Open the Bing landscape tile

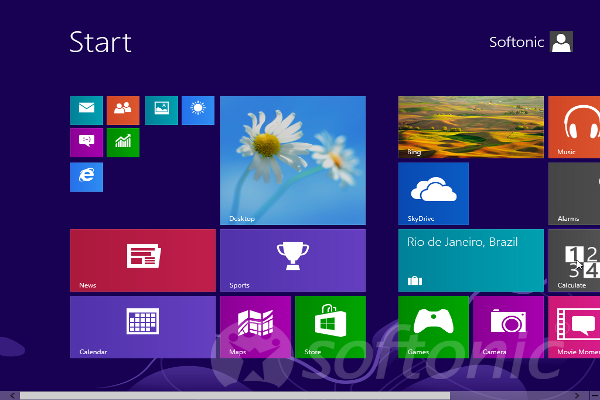tap(471, 127)
